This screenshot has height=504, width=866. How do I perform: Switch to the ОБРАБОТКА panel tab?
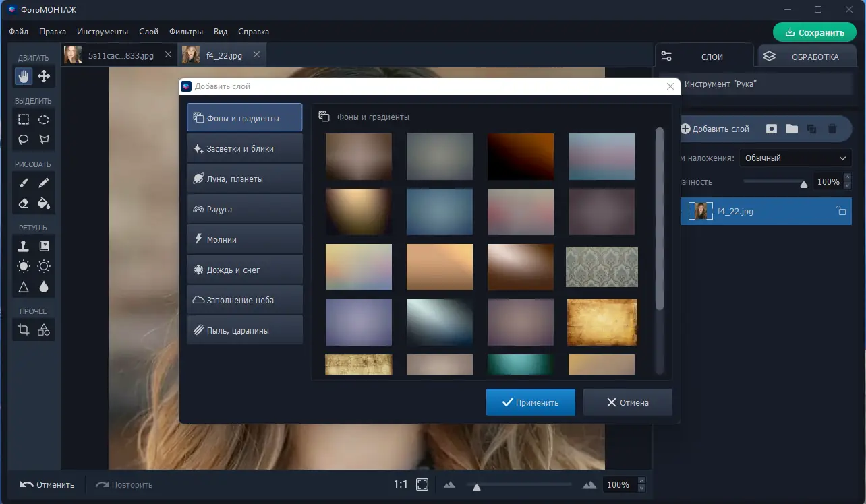coord(808,57)
